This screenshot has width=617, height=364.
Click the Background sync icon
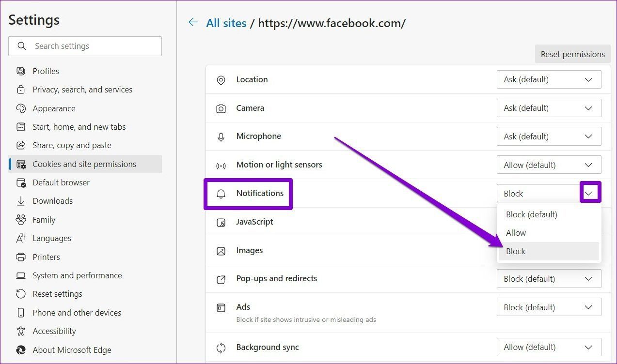click(x=221, y=347)
